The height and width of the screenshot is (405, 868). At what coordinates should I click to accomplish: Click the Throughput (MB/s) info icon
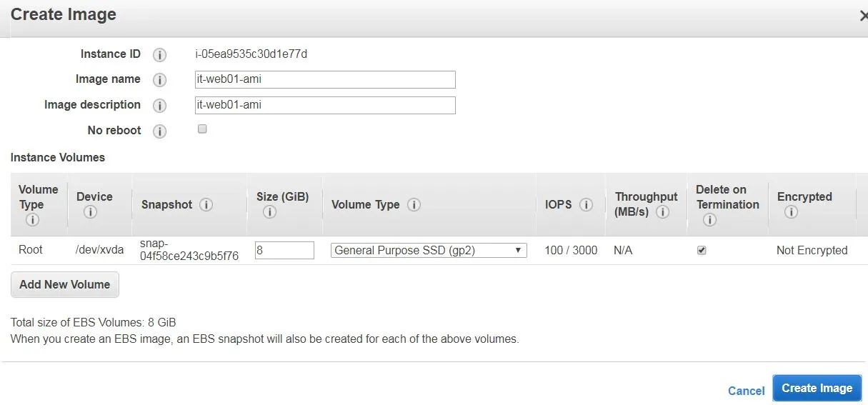point(662,212)
